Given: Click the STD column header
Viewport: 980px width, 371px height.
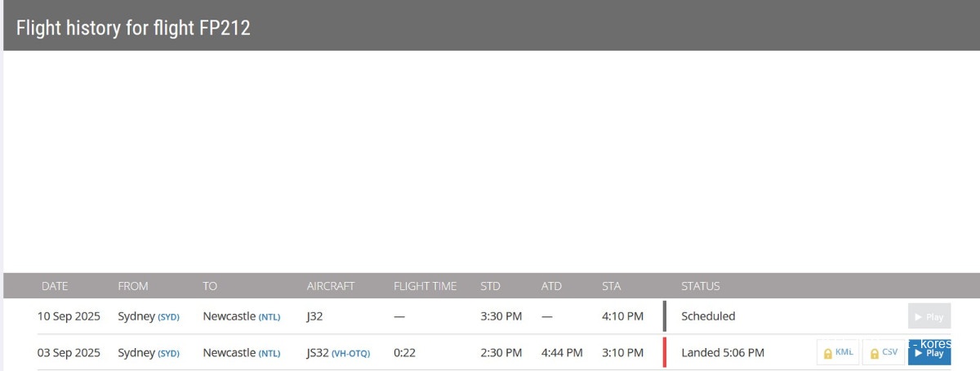Looking at the screenshot, I should 490,286.
